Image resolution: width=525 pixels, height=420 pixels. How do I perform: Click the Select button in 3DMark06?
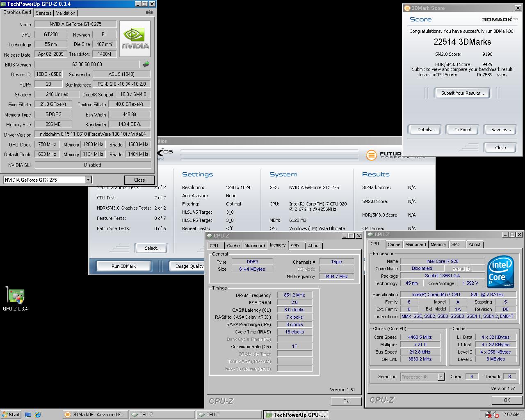[x=153, y=248]
